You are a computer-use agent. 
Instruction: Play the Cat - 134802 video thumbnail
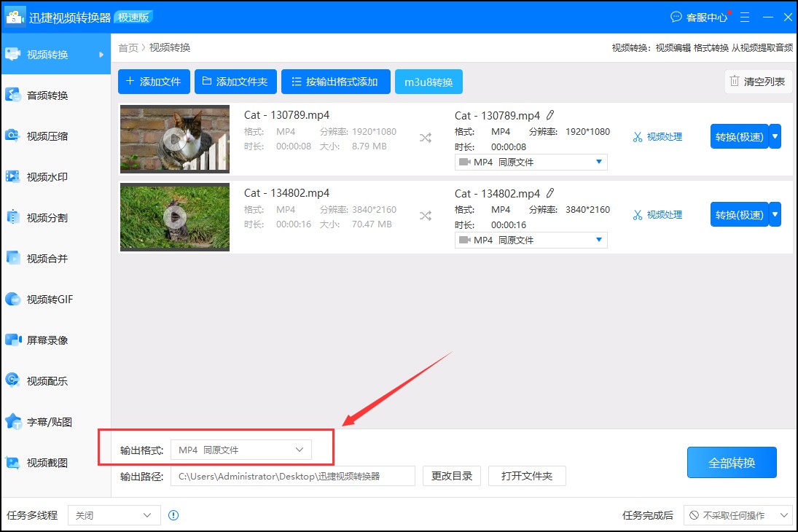tap(174, 217)
